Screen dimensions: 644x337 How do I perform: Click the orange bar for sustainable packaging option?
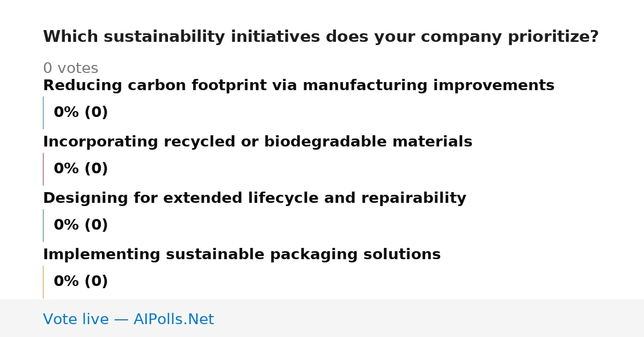point(43,282)
